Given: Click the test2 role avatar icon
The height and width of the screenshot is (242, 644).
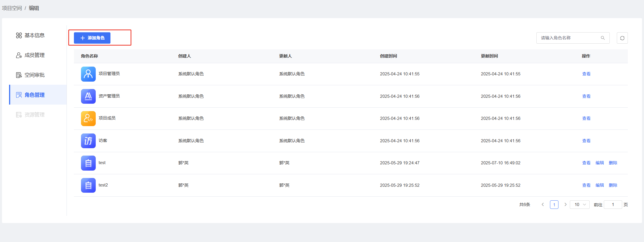Looking at the screenshot, I should (88, 185).
